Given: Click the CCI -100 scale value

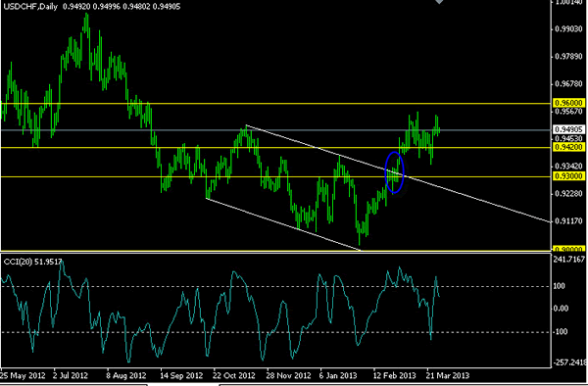Looking at the screenshot, I should [560, 332].
